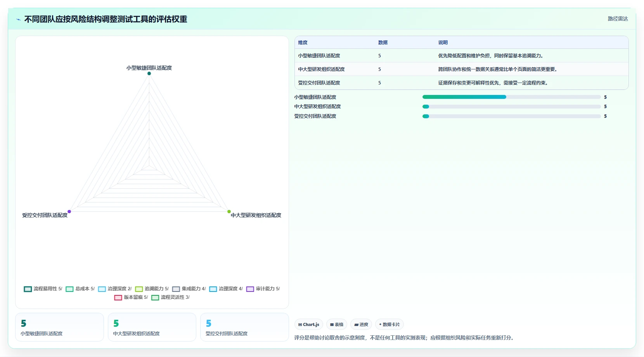This screenshot has width=644, height=357.
Task: Toggle the 治理深度 2/ legend series
Action: point(115,289)
